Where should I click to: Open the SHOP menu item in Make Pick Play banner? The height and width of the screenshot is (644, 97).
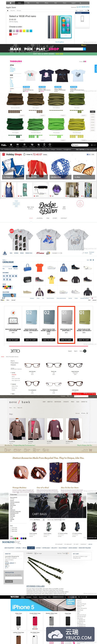click(54, 49)
